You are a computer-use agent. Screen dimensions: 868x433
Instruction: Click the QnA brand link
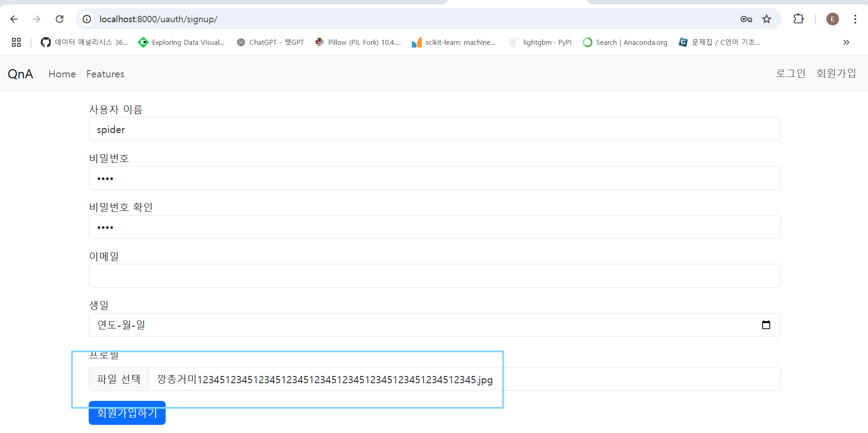pyautogui.click(x=20, y=74)
